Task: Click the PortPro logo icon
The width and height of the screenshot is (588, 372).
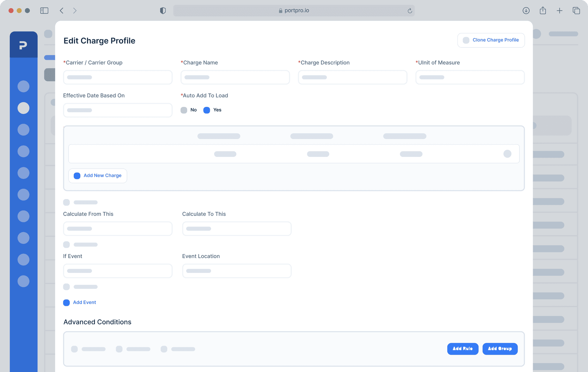Action: tap(23, 45)
